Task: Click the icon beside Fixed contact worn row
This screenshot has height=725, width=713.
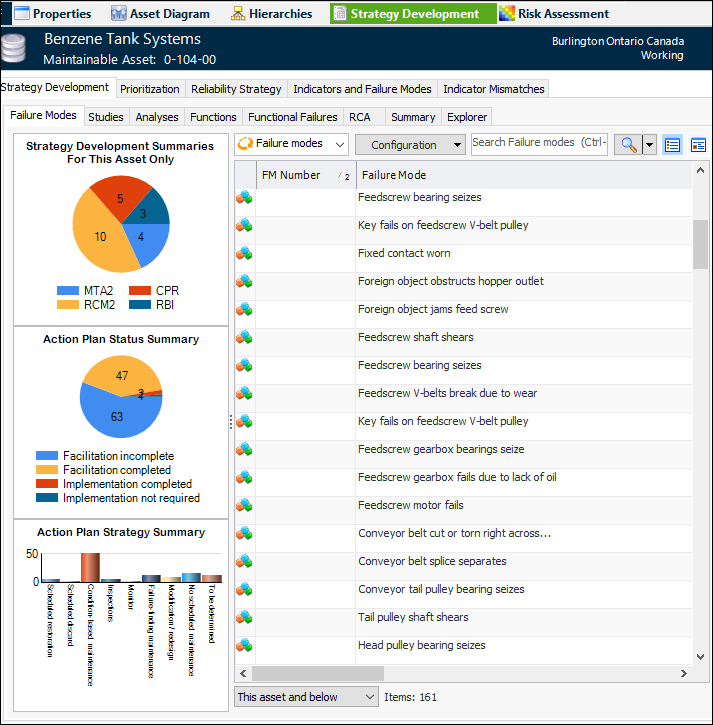Action: [244, 254]
